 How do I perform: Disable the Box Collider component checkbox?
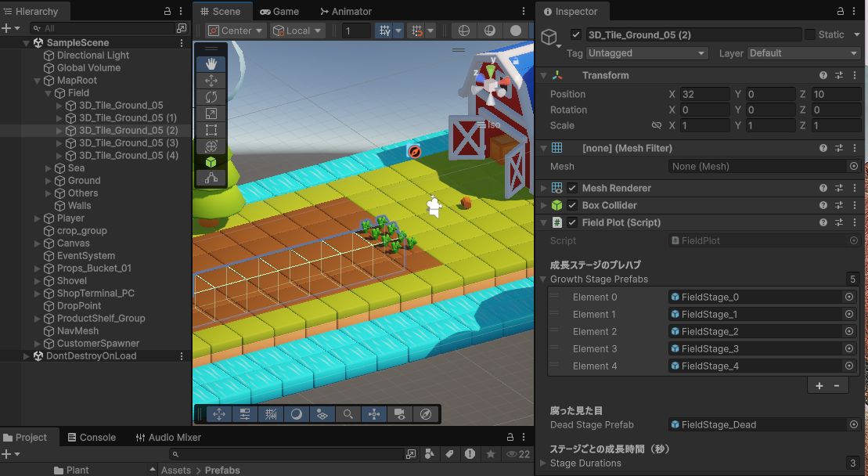click(572, 205)
